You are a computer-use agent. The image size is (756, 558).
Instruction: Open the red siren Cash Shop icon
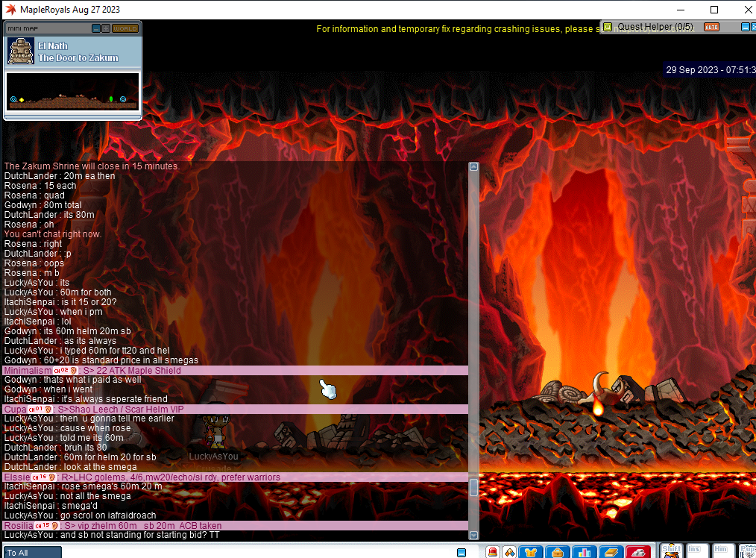click(493, 553)
